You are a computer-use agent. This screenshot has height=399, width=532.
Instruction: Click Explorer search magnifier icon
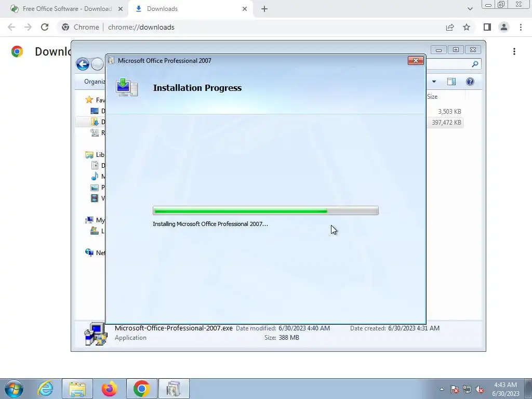(x=475, y=64)
